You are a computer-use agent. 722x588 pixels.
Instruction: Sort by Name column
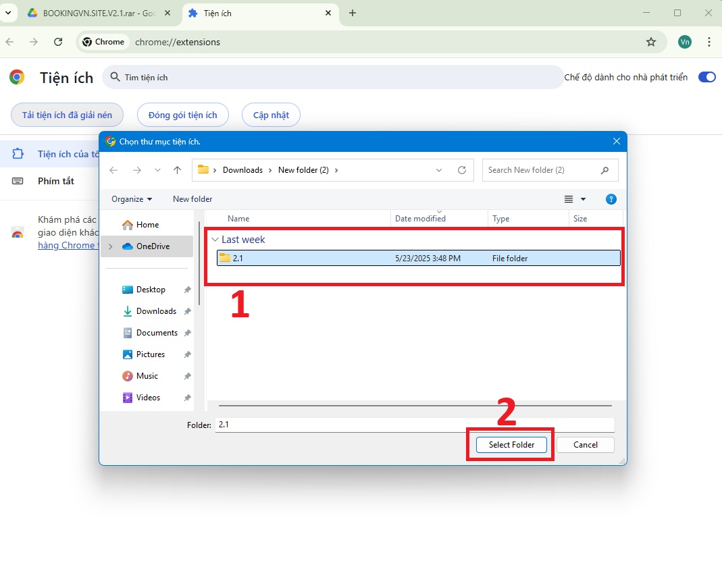(238, 219)
